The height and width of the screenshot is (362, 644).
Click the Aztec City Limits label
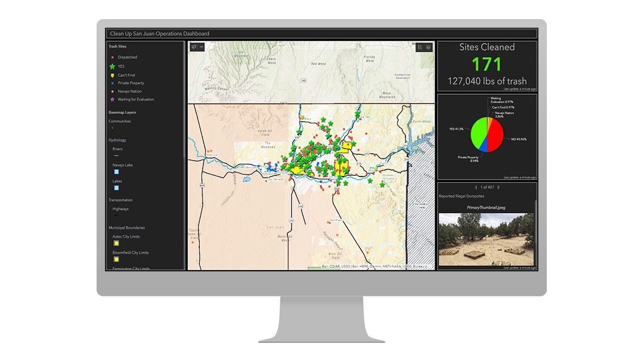(126, 237)
